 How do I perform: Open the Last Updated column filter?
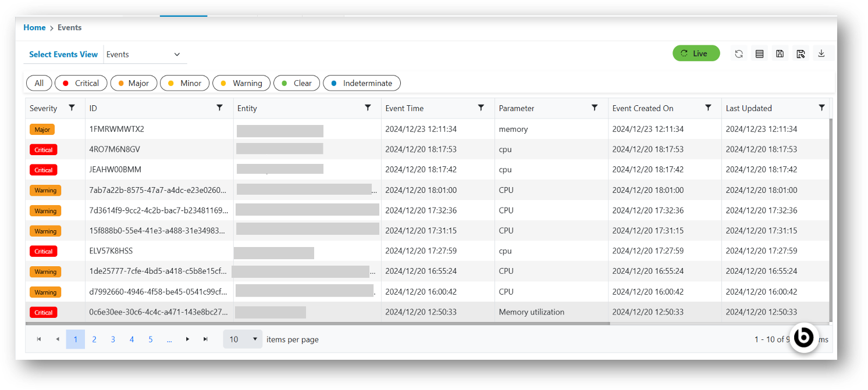click(x=821, y=108)
